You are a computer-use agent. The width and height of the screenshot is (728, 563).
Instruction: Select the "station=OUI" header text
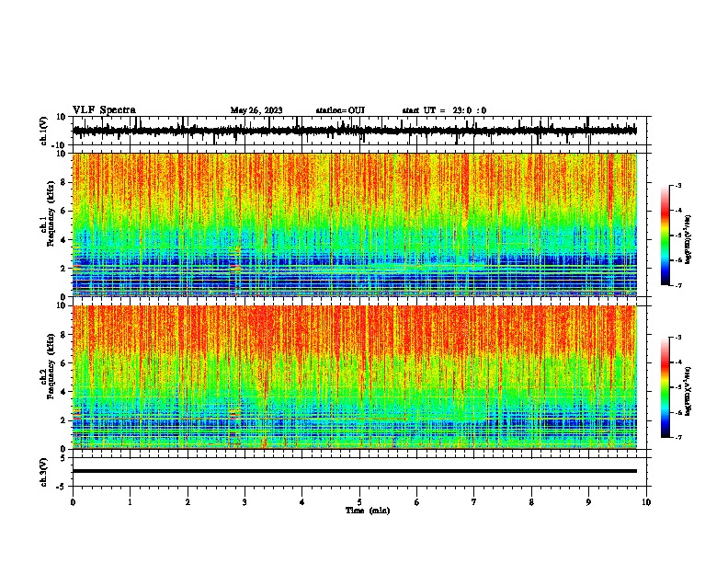click(x=340, y=110)
